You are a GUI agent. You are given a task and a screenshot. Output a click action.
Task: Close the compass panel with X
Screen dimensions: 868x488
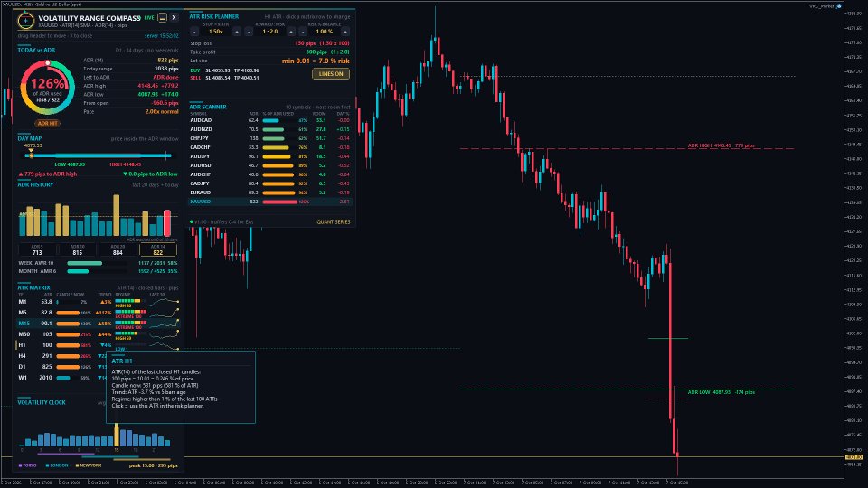point(174,18)
